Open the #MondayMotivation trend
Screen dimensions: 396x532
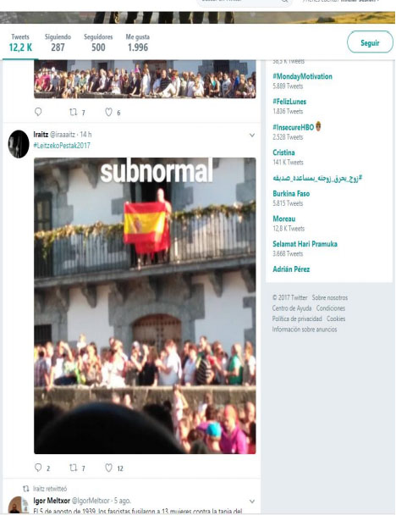tap(303, 76)
